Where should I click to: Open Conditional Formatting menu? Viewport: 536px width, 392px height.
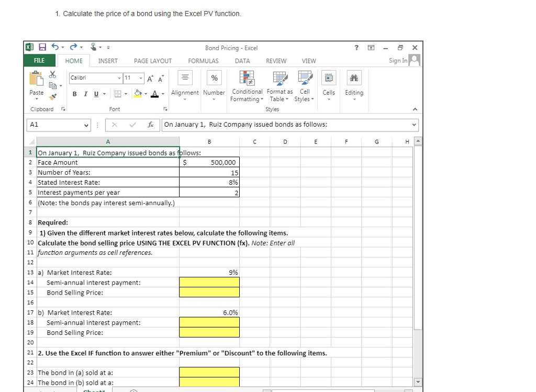[247, 86]
